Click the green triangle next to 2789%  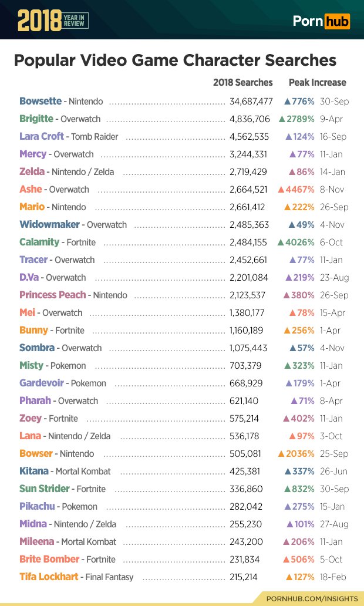(282, 119)
